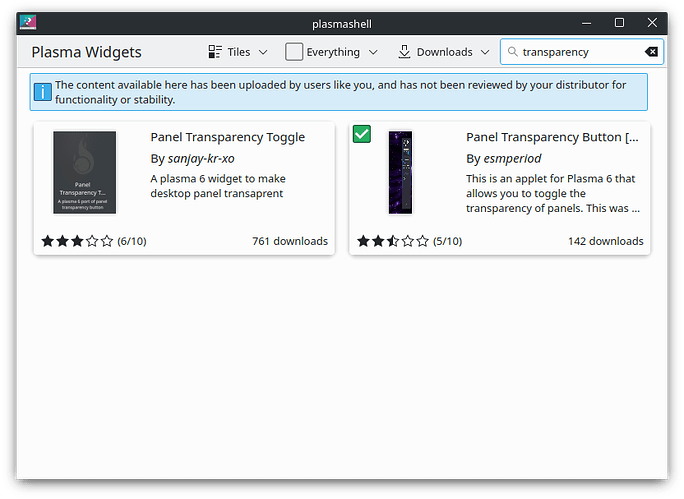Click the search magnifier icon

(511, 52)
